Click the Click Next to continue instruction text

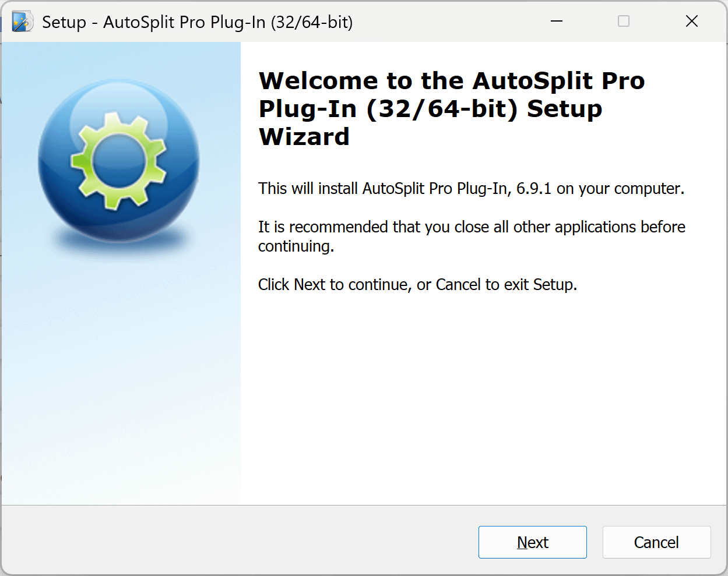click(417, 284)
